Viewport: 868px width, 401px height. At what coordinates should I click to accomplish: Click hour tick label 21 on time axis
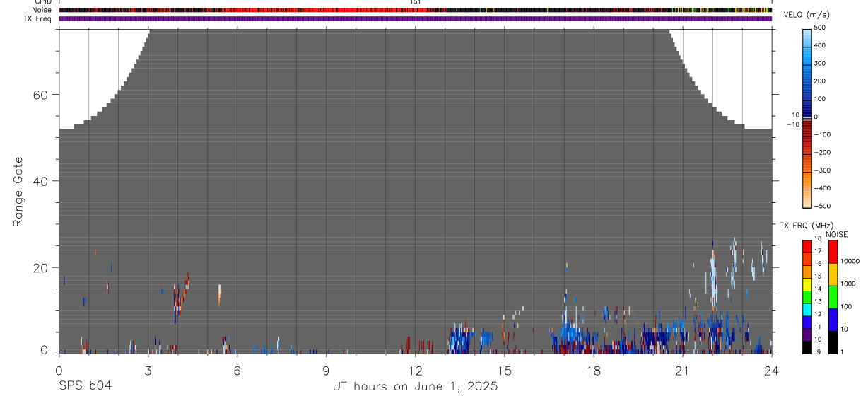pyautogui.click(x=683, y=370)
